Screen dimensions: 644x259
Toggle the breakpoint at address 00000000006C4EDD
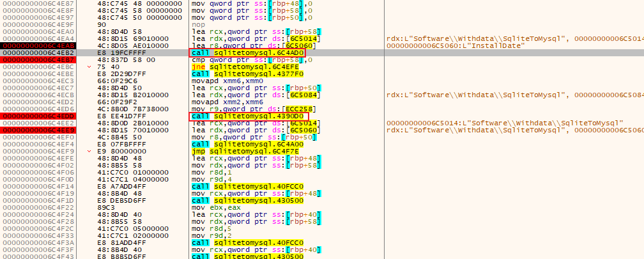[38, 116]
